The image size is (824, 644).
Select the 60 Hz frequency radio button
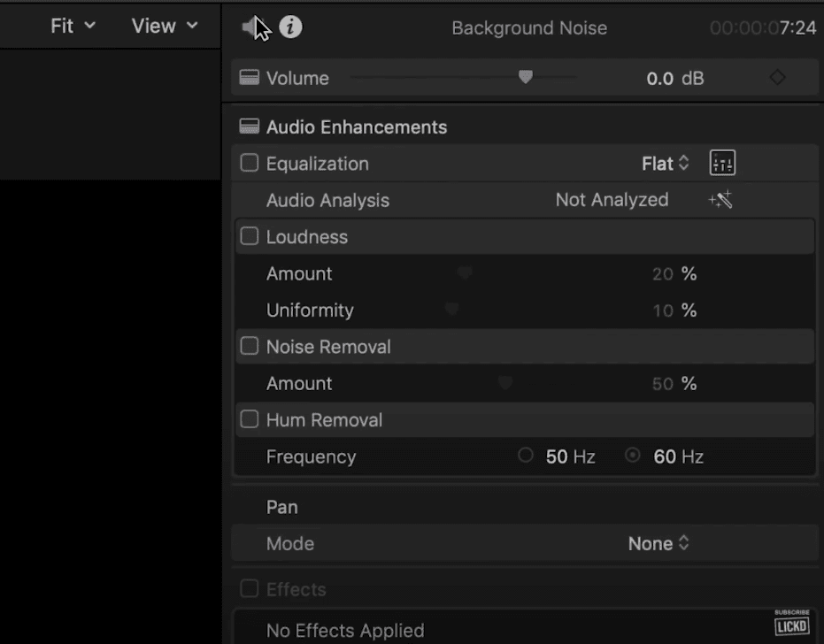pos(633,455)
